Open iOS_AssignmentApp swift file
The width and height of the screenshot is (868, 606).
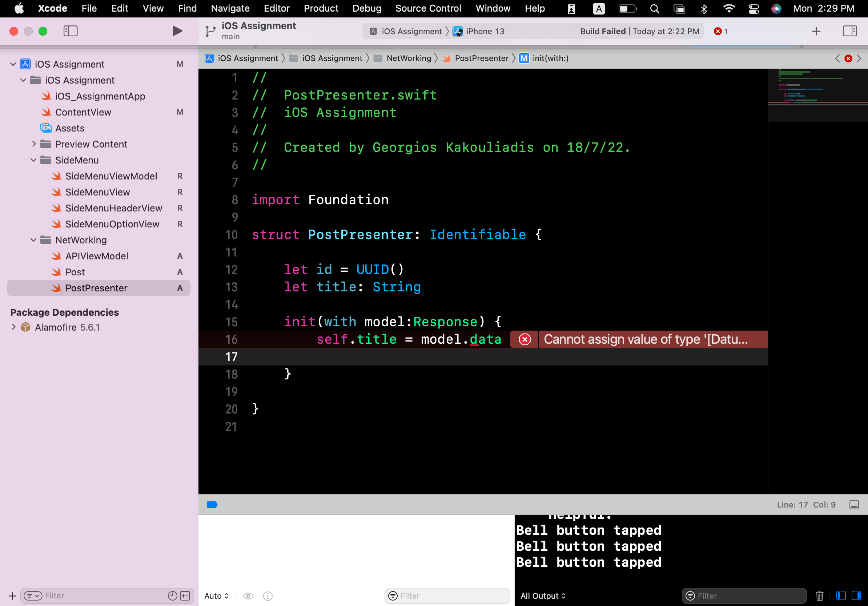point(93,96)
